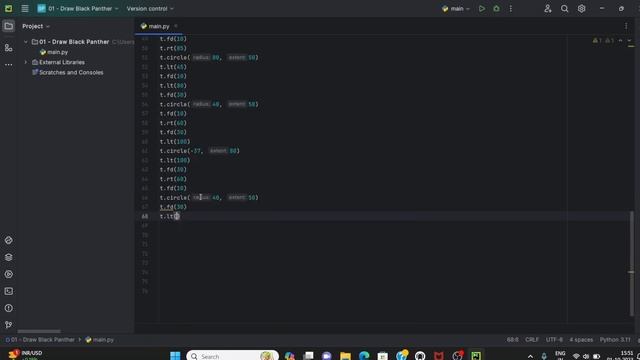The width and height of the screenshot is (640, 360).
Task: Open Project view dropdown
Action: click(x=36, y=26)
